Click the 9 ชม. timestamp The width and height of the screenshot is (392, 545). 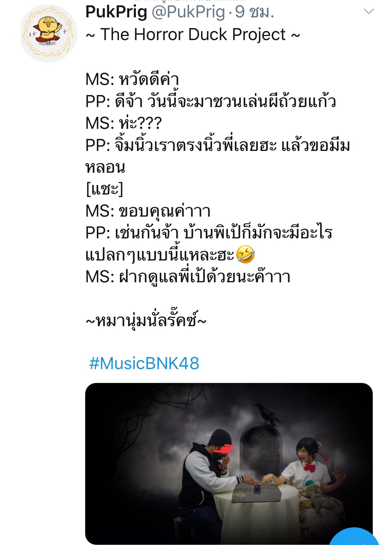(254, 12)
